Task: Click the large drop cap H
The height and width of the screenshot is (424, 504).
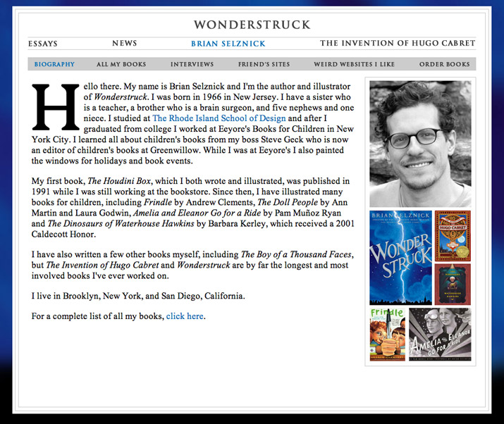Action: point(55,107)
